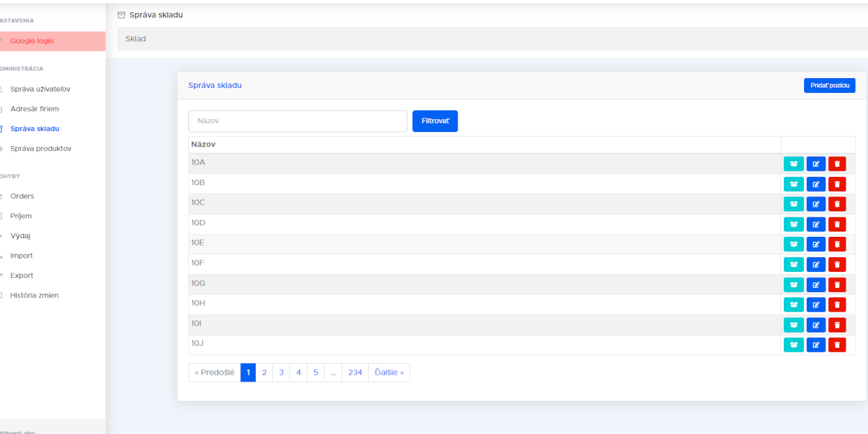
Task: Click the teal box icon for row 10G
Action: pos(793,285)
